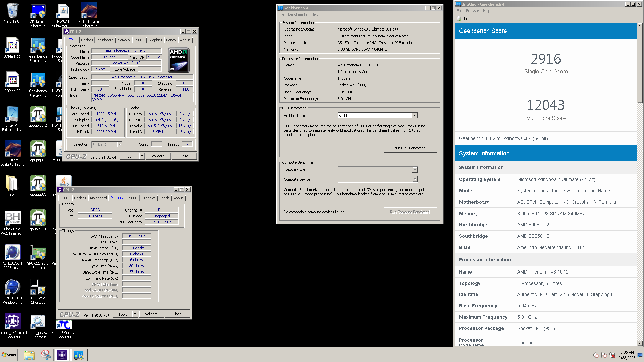Select the gppupig3.2l desktop icon
The width and height of the screenshot is (644, 362).
[x=38, y=117]
